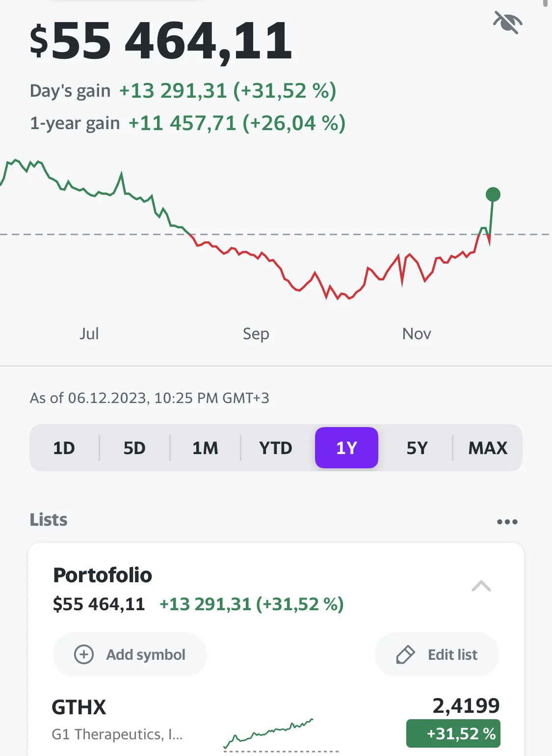Image resolution: width=552 pixels, height=756 pixels.
Task: Select the 5D time range
Action: click(x=134, y=448)
